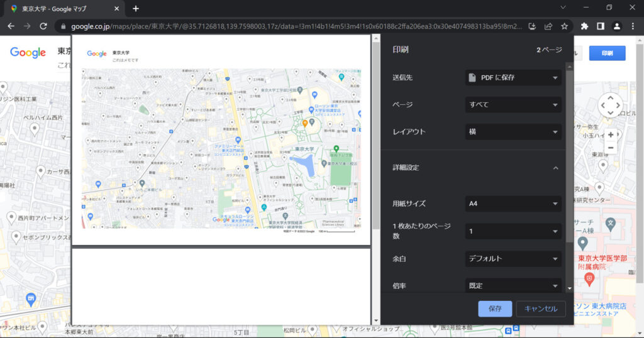The image size is (644, 338).
Task: Click the browser back arrow
Action: coord(11,26)
